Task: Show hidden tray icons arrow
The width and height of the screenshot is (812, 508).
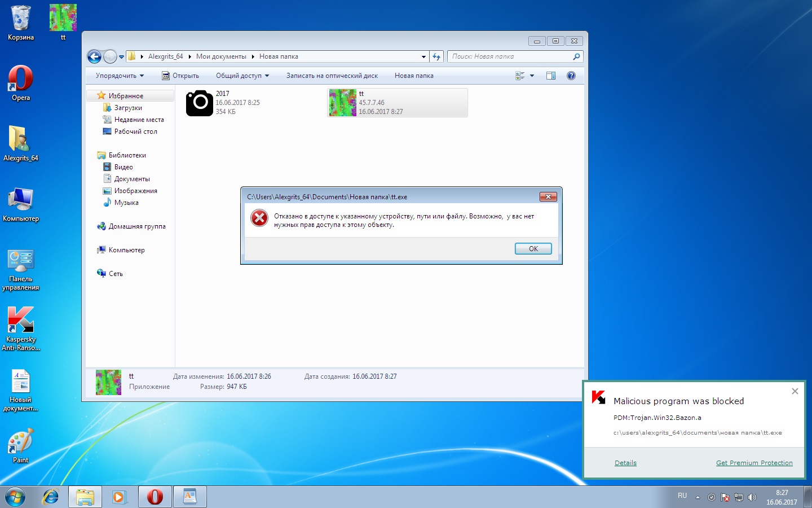Action: pos(698,497)
